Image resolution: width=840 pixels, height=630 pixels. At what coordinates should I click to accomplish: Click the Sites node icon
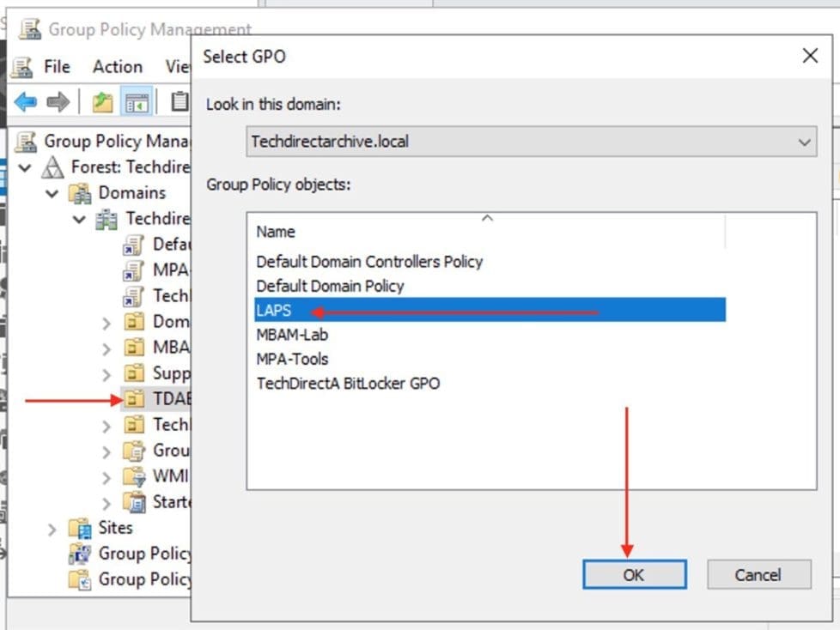point(80,528)
